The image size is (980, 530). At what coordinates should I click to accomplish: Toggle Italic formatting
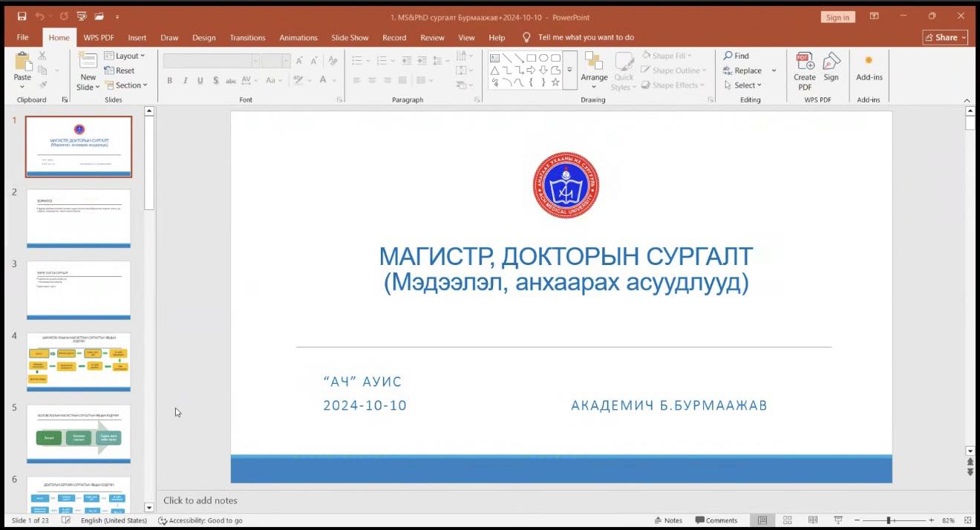click(185, 81)
